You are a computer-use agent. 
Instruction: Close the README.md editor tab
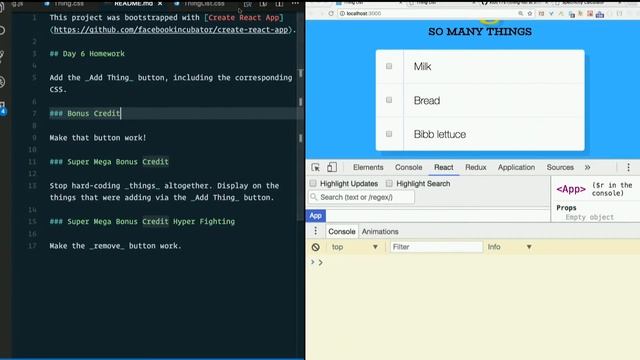coord(160,3)
